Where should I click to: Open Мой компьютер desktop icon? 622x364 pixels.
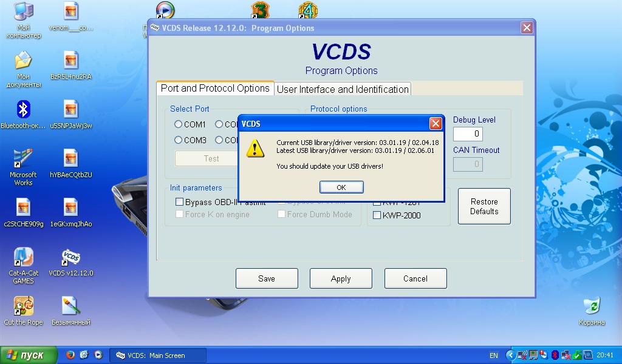tap(23, 12)
